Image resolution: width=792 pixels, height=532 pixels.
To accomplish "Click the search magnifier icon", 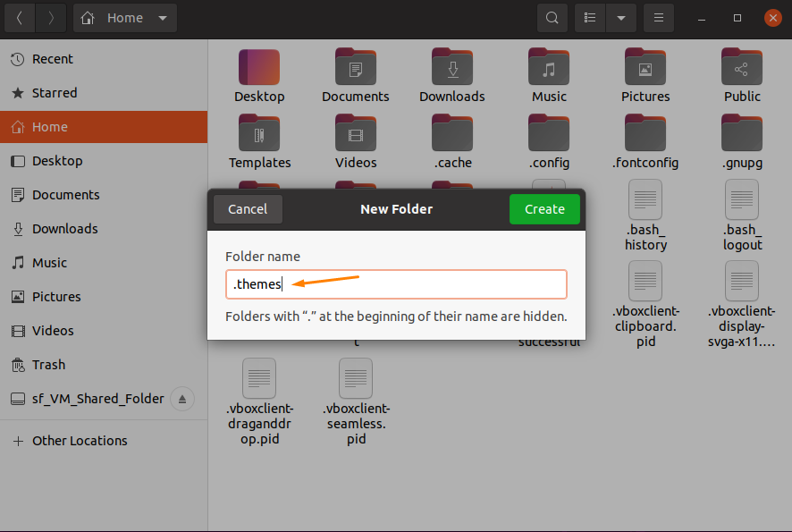I will 552,18.
